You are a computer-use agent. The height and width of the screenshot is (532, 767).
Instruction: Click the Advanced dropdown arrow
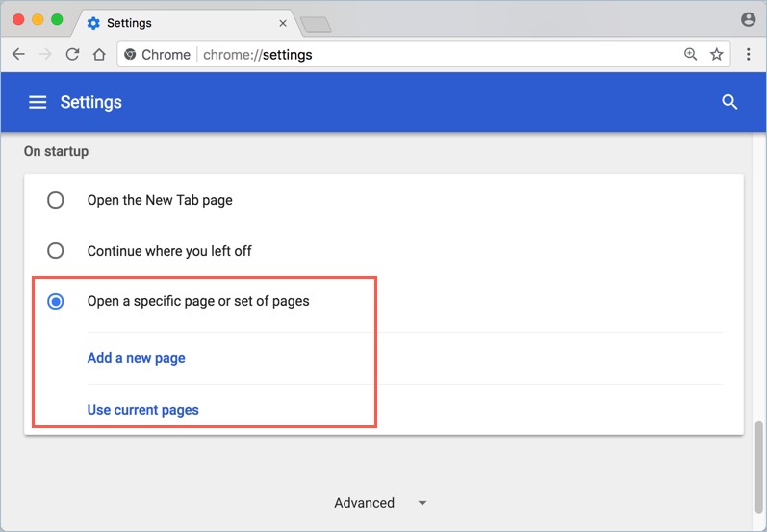tap(422, 503)
